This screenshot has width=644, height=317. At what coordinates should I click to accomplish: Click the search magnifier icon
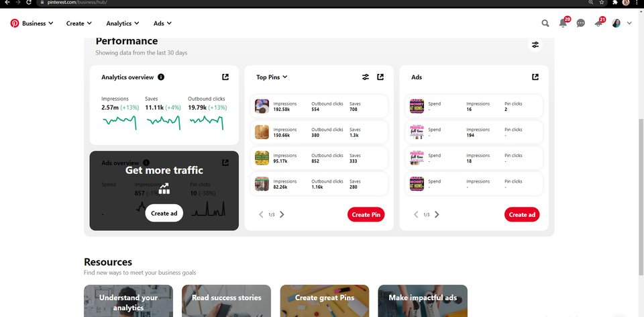pyautogui.click(x=545, y=24)
